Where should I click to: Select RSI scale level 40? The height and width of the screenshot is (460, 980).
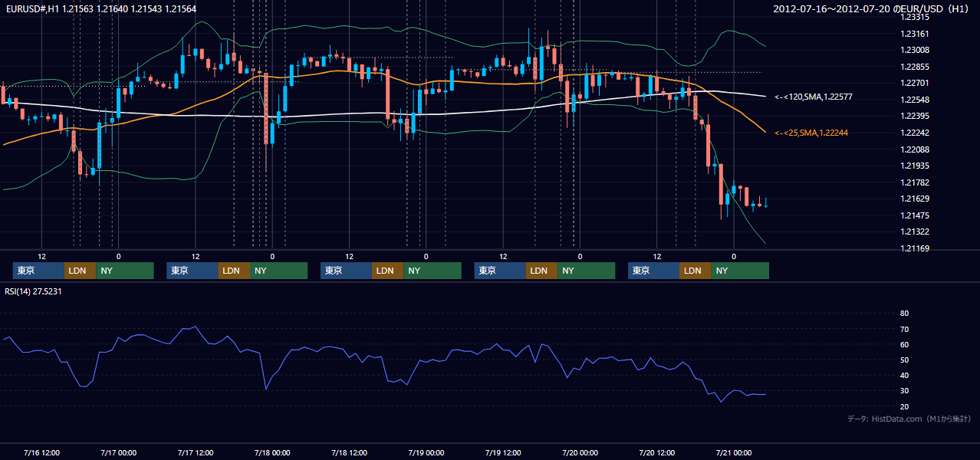tap(904, 375)
